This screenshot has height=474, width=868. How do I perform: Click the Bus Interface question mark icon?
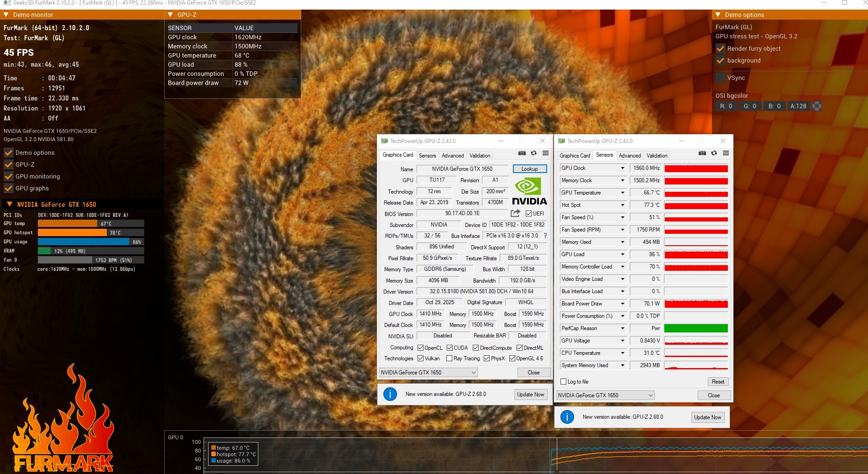(545, 236)
